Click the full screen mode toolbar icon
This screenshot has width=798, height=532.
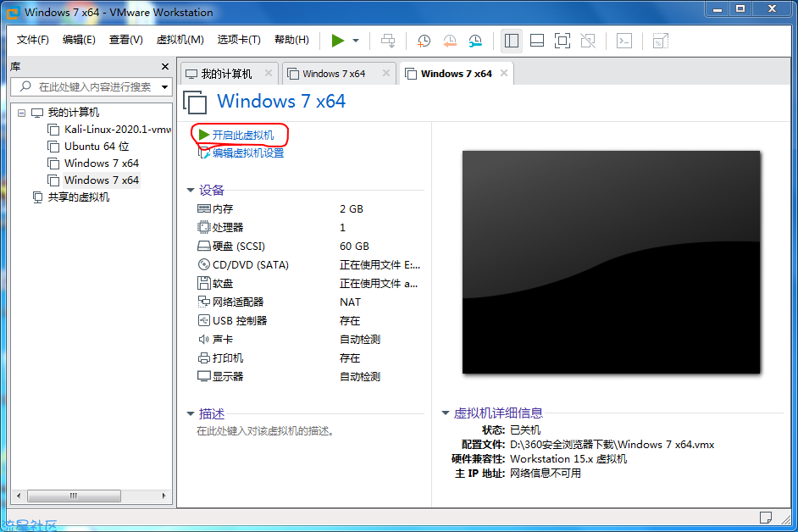(562, 41)
